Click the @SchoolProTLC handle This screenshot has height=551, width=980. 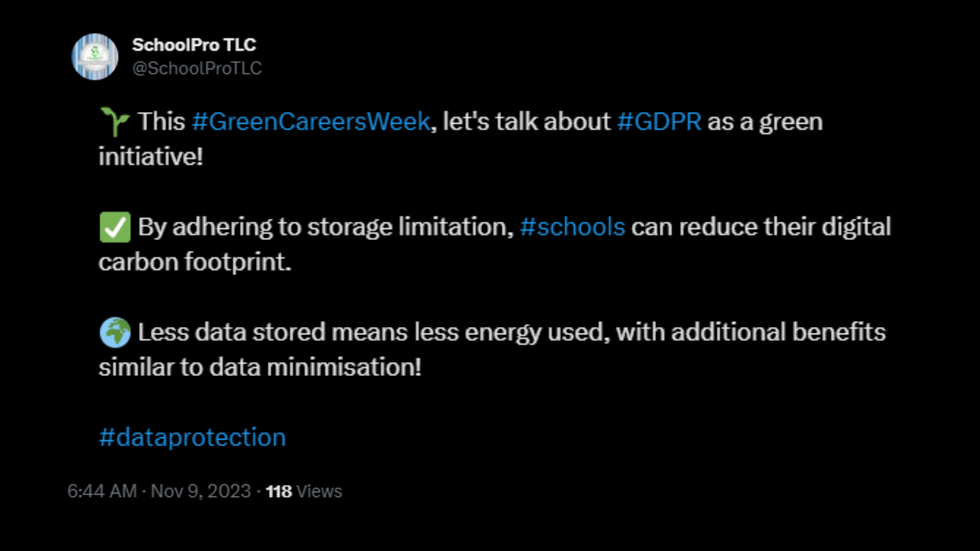[197, 68]
